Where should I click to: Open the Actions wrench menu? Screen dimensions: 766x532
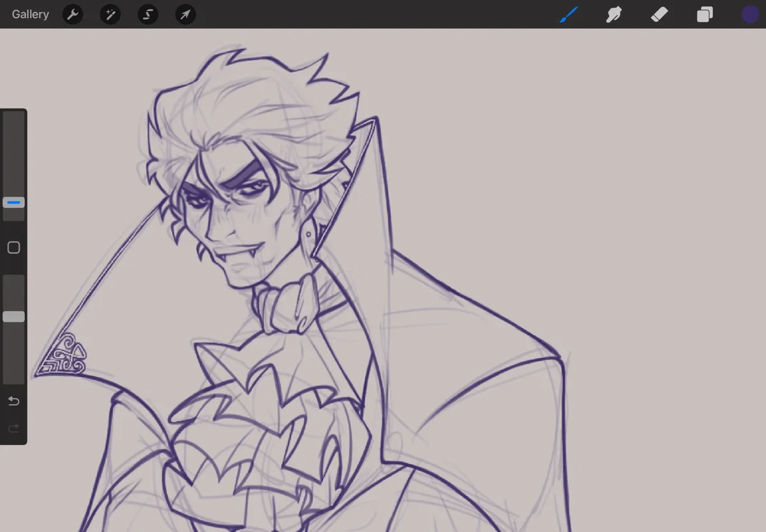tap(73, 14)
